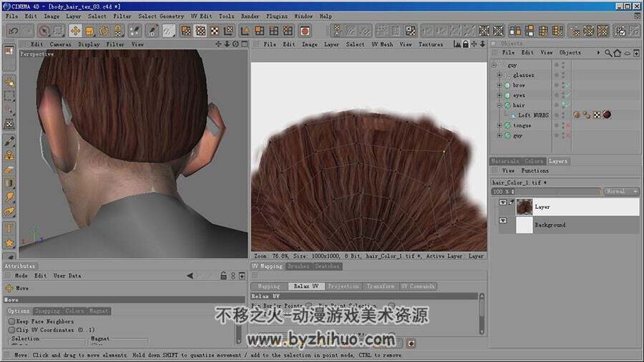Expand the brow object
Image resolution: width=644 pixels, height=362 pixels.
coord(500,85)
